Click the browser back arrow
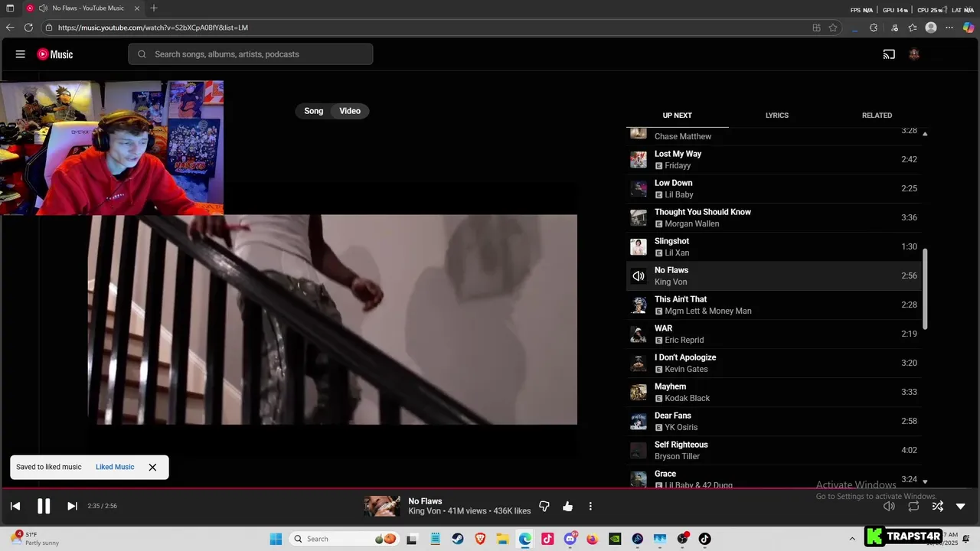Screen dimensions: 980x551 (x=10, y=28)
